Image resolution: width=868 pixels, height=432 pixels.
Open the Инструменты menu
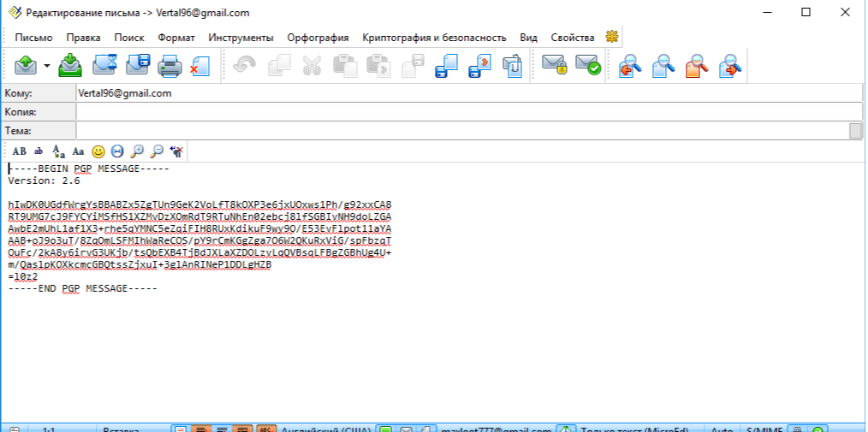tap(241, 38)
